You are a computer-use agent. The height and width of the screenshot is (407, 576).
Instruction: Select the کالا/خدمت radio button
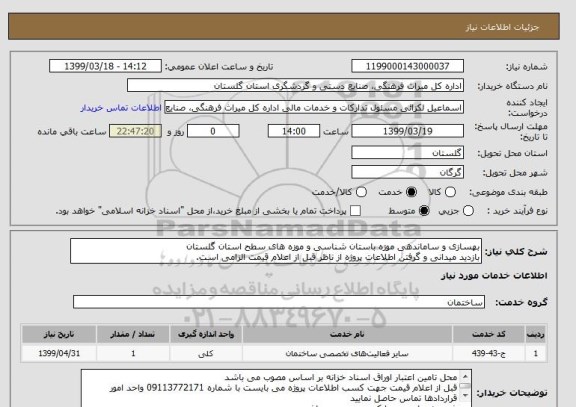coord(361,192)
